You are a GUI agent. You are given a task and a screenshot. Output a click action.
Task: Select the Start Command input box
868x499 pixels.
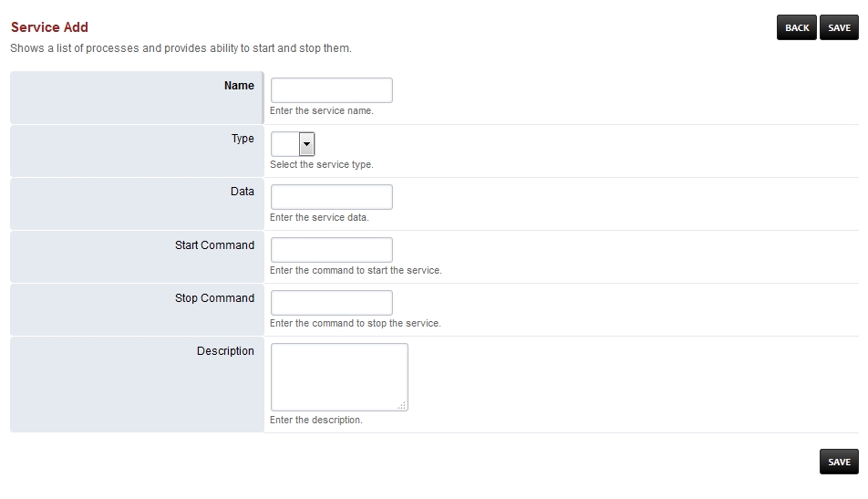332,250
